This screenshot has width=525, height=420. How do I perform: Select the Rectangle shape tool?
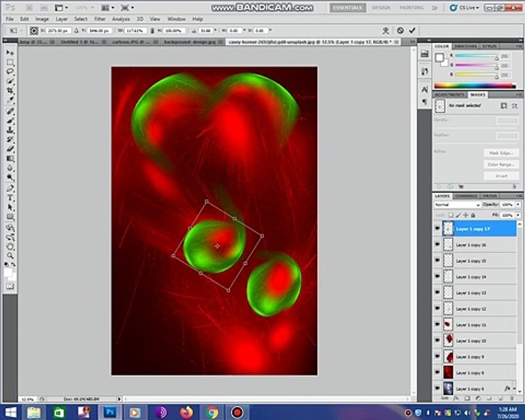[10, 216]
